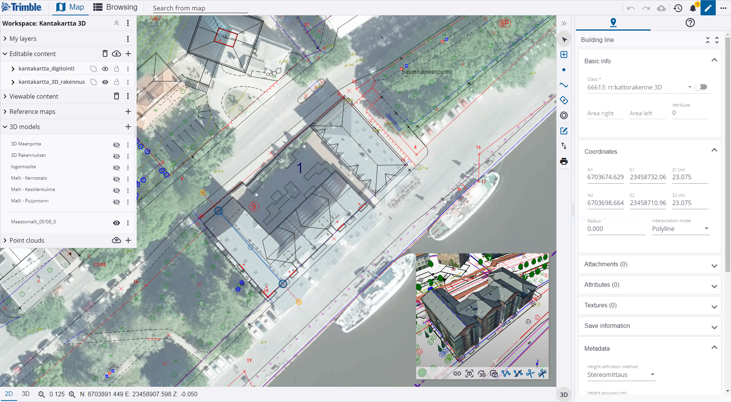Add new Editable content layer
731x402 pixels.
128,54
